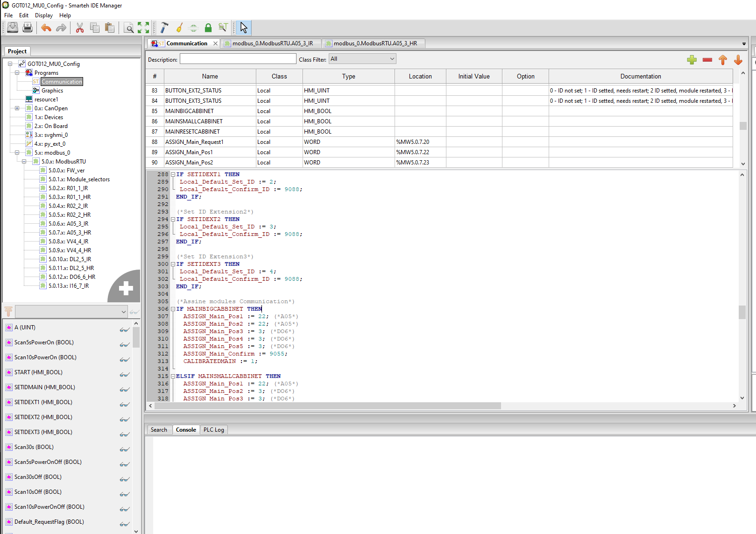
Task: Click the Build project hammer icon
Action: [x=164, y=28]
